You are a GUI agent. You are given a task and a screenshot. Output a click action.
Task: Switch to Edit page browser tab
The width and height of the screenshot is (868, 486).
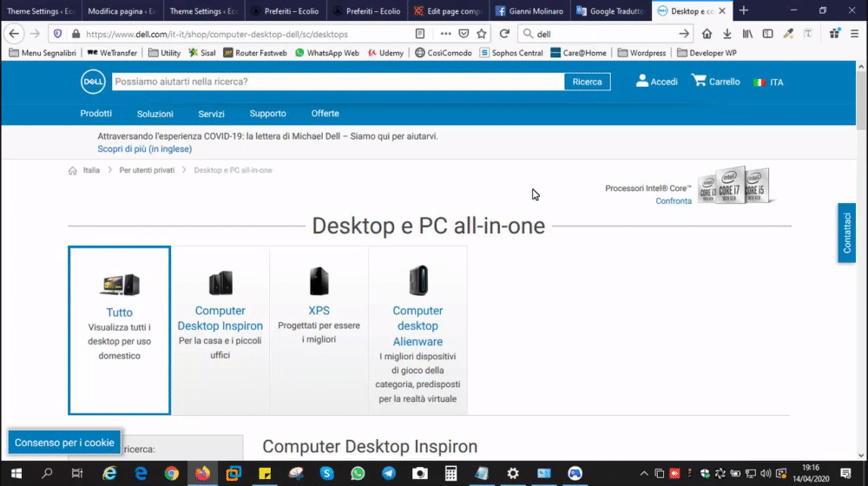pos(449,10)
